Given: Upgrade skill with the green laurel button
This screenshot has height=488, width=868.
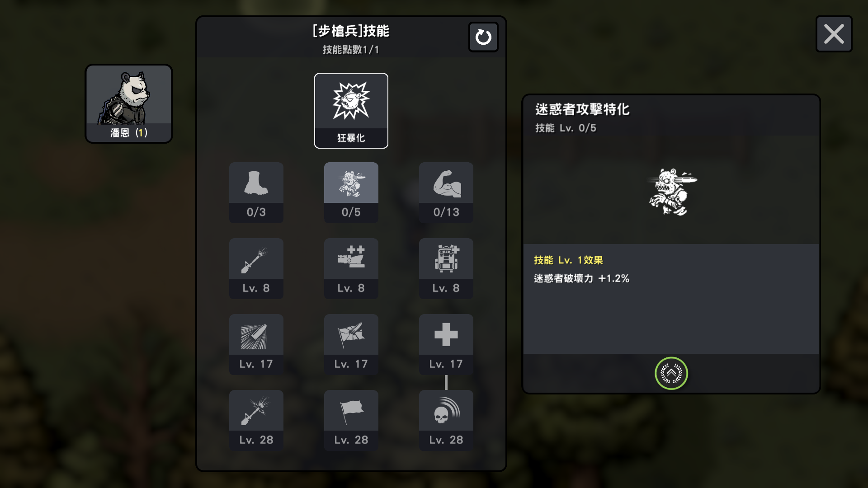Looking at the screenshot, I should (671, 373).
